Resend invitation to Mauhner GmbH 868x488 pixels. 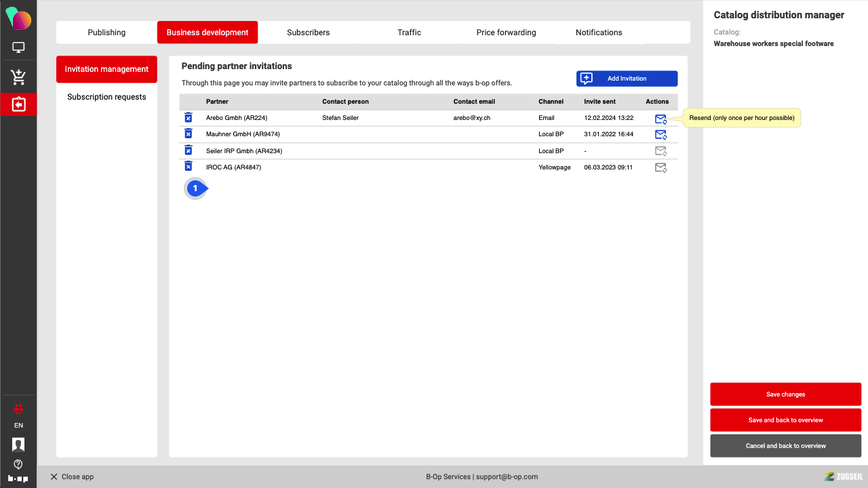pos(660,135)
